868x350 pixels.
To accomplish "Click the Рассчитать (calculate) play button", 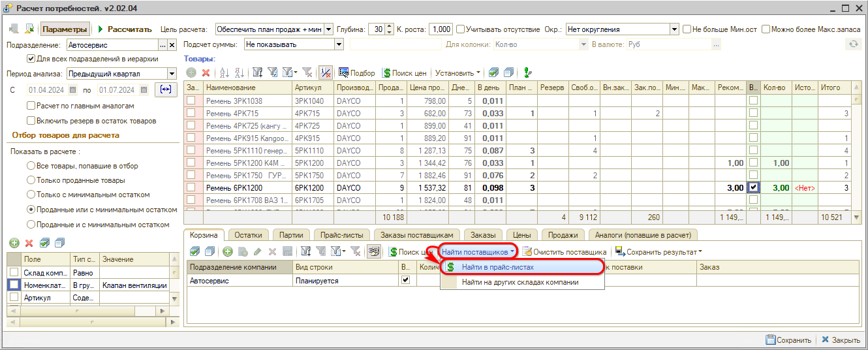I will (x=125, y=29).
